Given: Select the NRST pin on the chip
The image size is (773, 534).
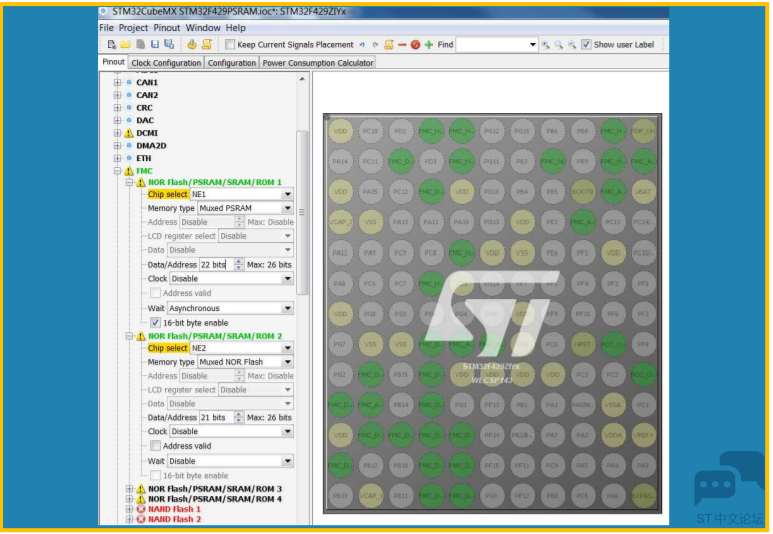Looking at the screenshot, I should click(x=583, y=344).
